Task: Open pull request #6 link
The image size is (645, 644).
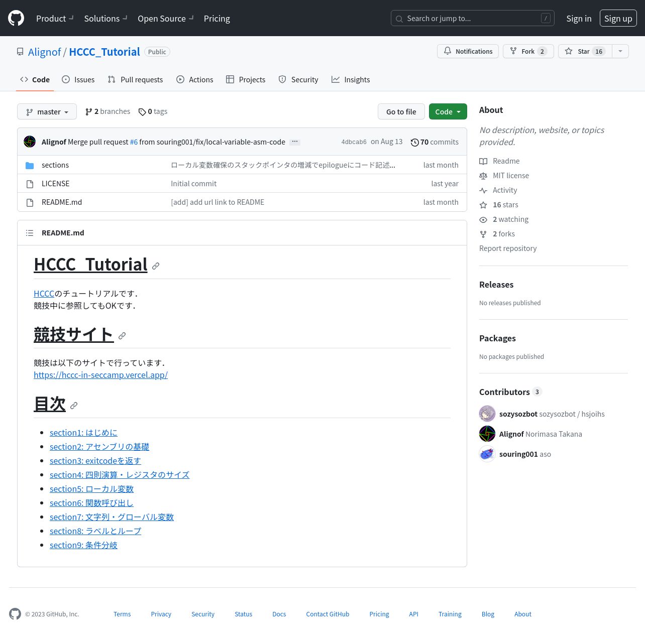Action: (x=134, y=142)
